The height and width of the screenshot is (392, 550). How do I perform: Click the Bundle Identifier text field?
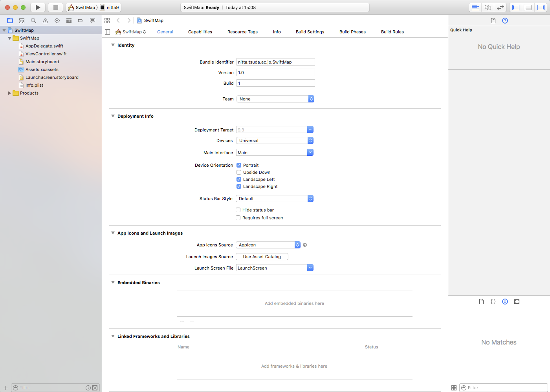point(275,62)
